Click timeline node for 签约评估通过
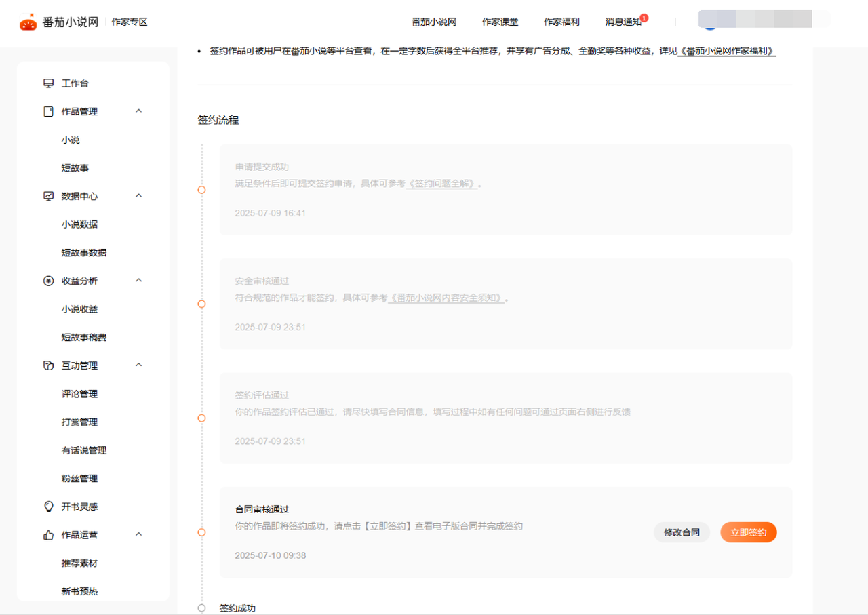The image size is (868, 615). [x=201, y=418]
